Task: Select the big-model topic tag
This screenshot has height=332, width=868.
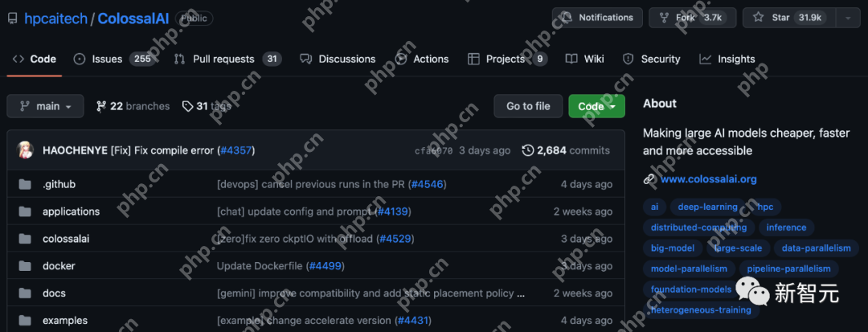Action: pos(673,248)
